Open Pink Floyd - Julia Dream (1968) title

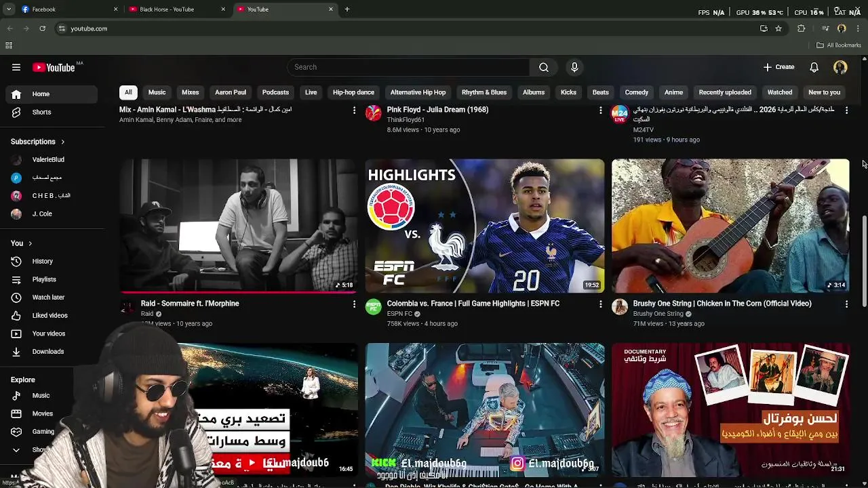pos(437,110)
